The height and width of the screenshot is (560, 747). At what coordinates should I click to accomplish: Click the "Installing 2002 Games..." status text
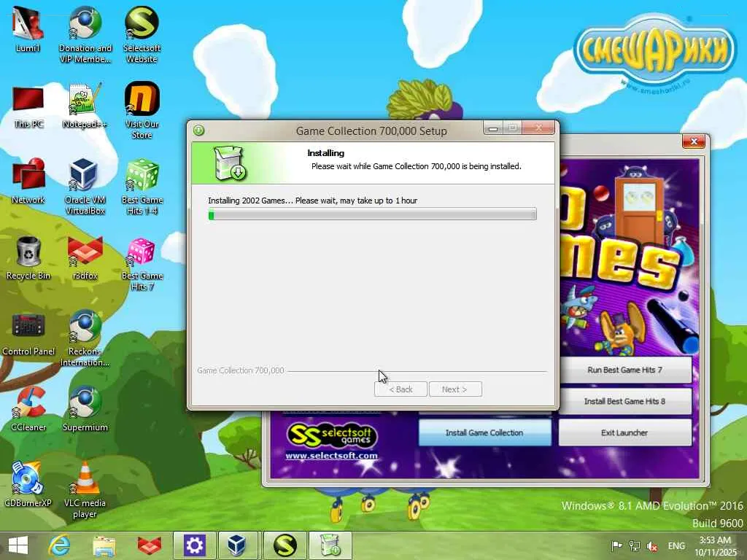312,201
